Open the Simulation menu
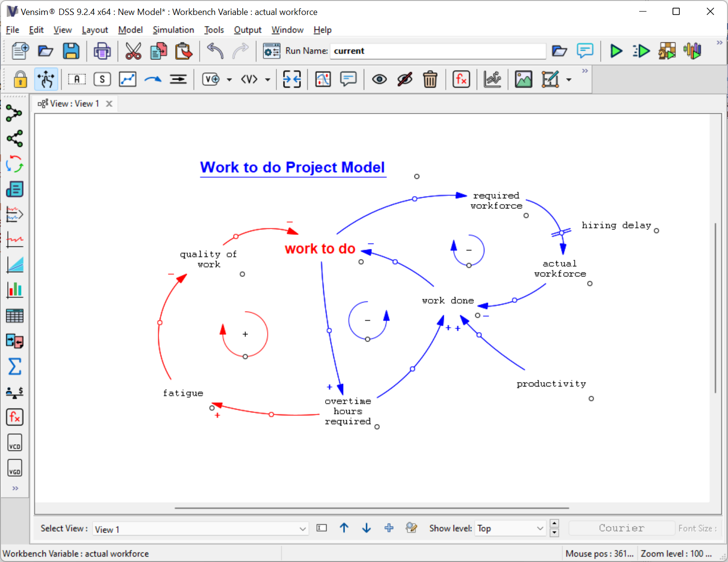This screenshot has width=728, height=562. (x=173, y=30)
